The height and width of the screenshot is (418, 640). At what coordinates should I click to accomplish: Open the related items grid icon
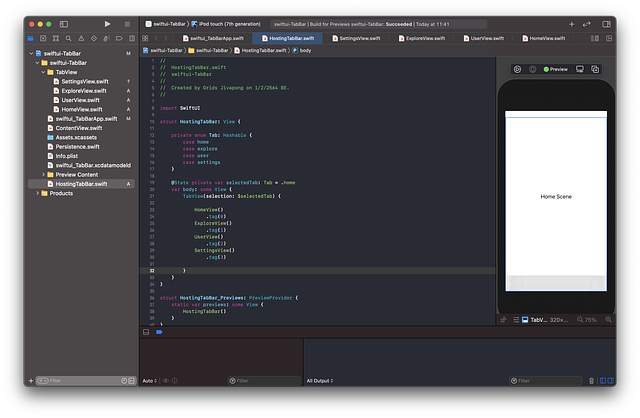[x=145, y=38]
